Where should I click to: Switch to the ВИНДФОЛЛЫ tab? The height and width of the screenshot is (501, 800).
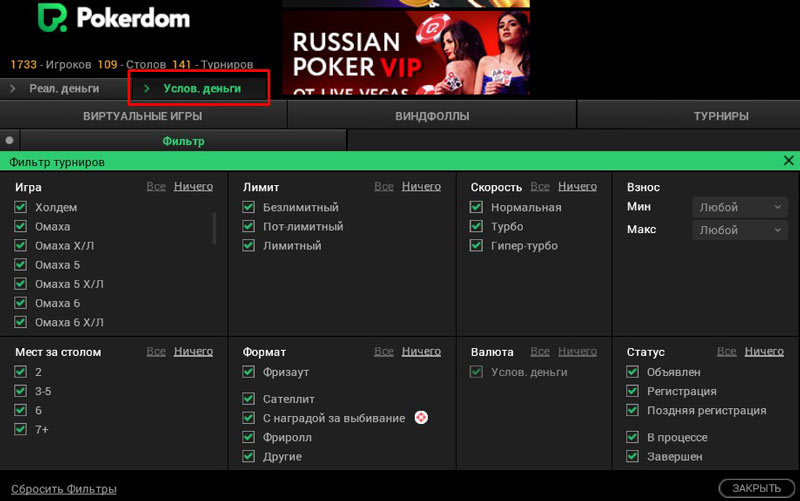click(432, 116)
